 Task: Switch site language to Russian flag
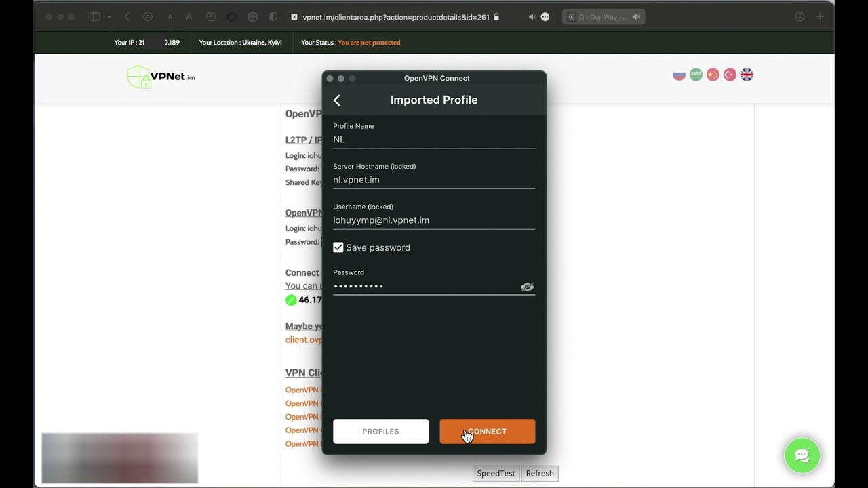click(679, 75)
